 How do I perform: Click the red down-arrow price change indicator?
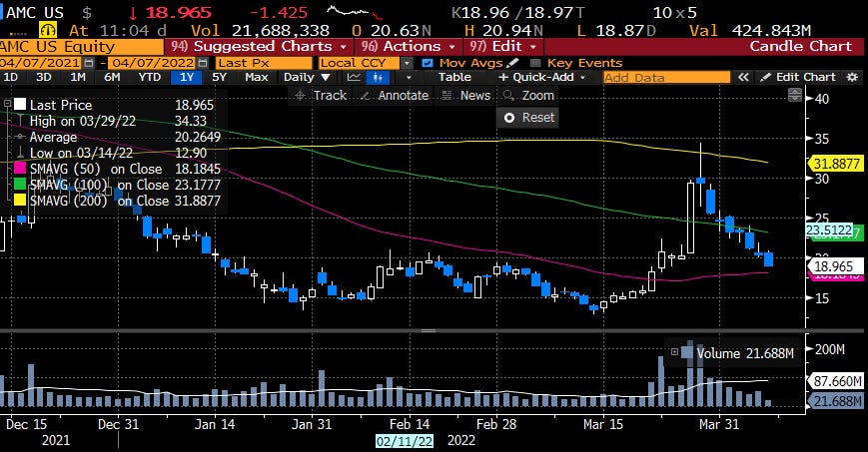[132, 12]
